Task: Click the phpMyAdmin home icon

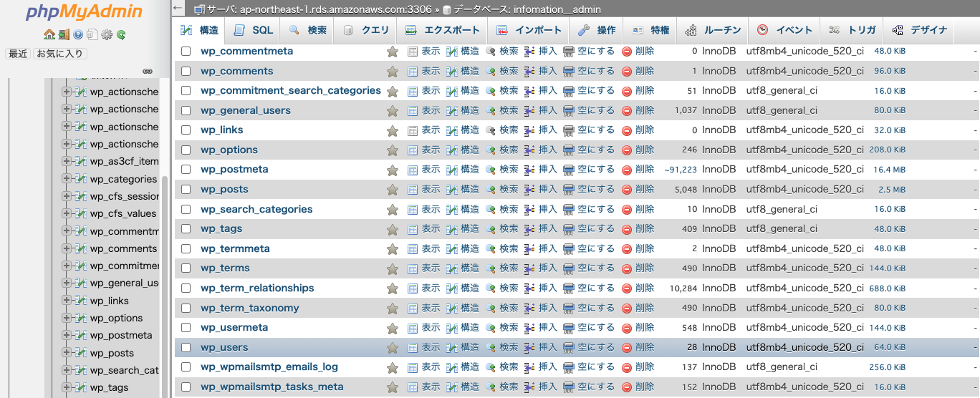Action: (x=49, y=34)
